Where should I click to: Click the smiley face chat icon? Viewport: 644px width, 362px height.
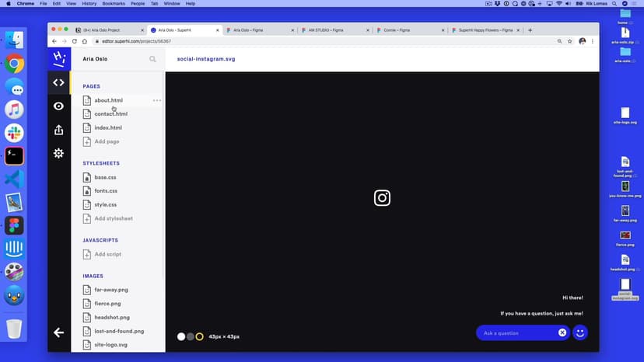(x=579, y=332)
